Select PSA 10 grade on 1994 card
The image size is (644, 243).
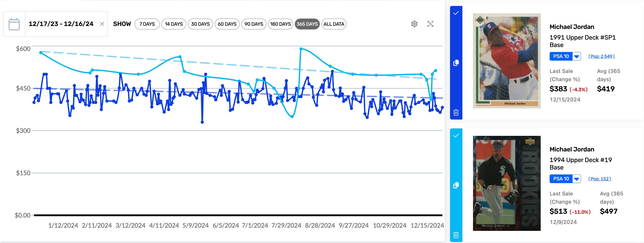561,179
